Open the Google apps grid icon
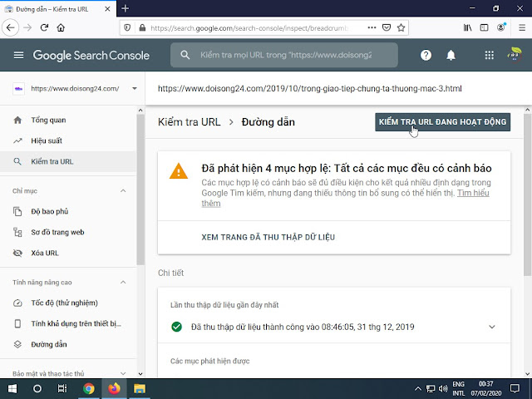Screen dimensions: 532x399 (490, 55)
